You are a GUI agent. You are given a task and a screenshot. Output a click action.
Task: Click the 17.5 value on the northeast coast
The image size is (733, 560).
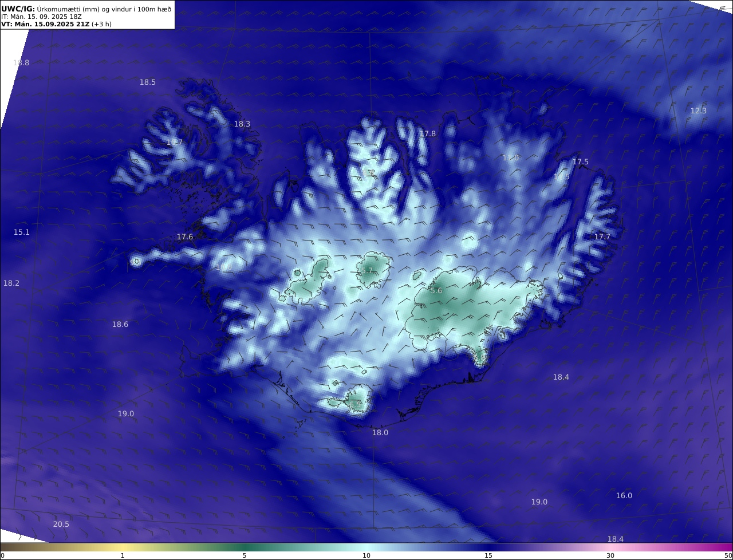581,162
